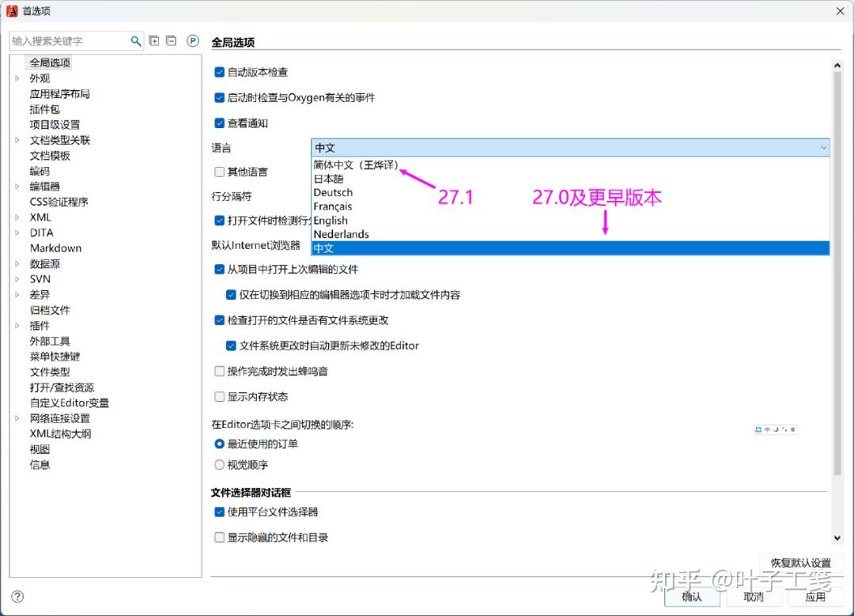Close the 首选项 dialog window
Image resolution: width=854 pixels, height=616 pixels.
pyautogui.click(x=840, y=11)
